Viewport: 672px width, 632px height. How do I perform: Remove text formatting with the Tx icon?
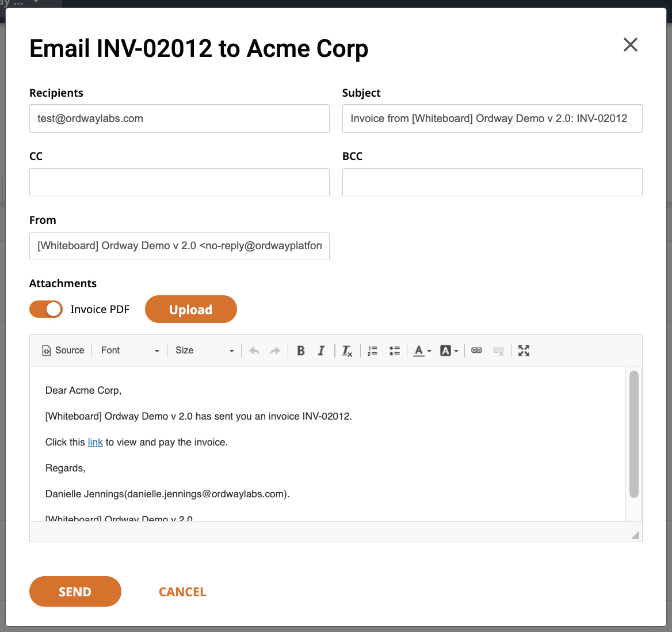tap(347, 351)
